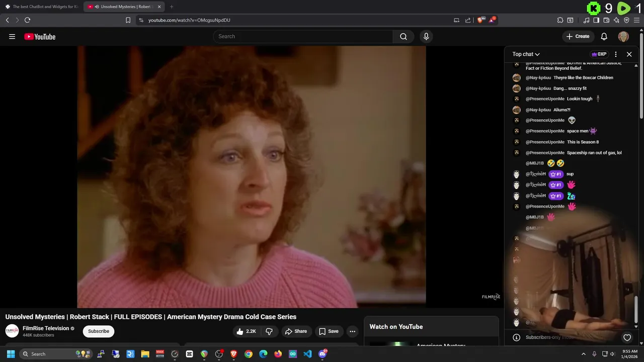This screenshot has height=362, width=644.
Task: Open the live chat three-dot options
Action: click(616, 54)
